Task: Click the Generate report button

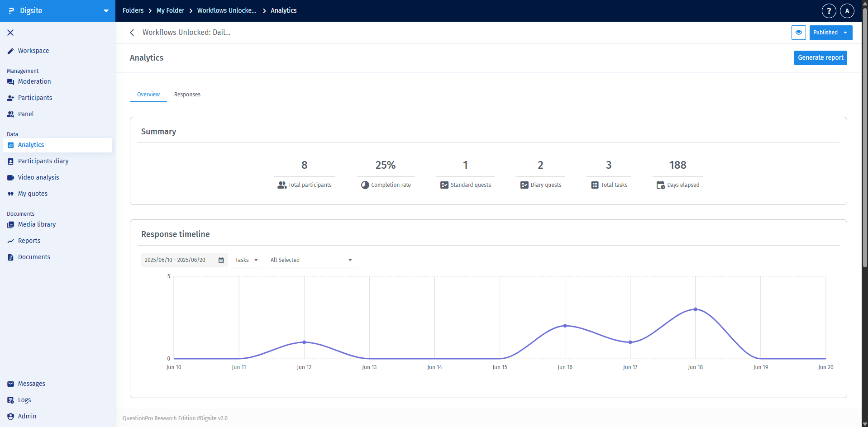Action: tap(820, 58)
